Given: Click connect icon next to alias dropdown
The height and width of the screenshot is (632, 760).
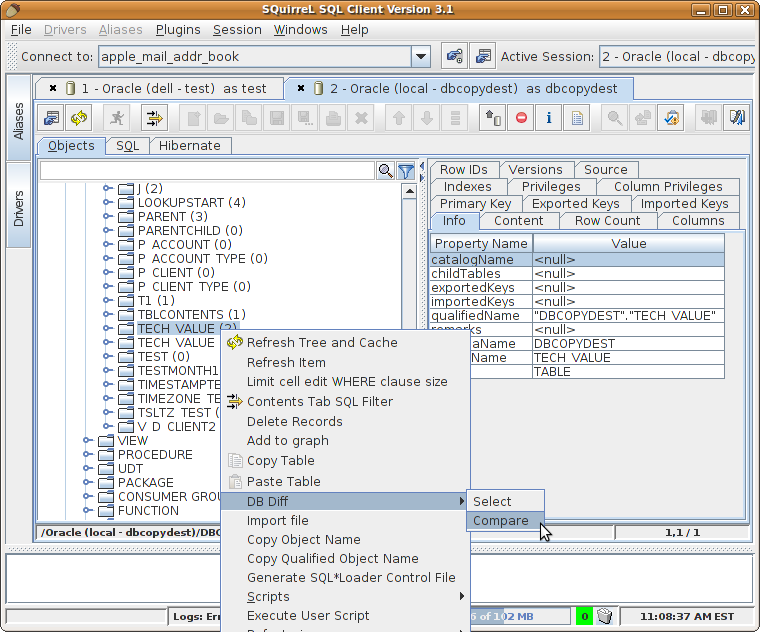Looking at the screenshot, I should point(454,57).
